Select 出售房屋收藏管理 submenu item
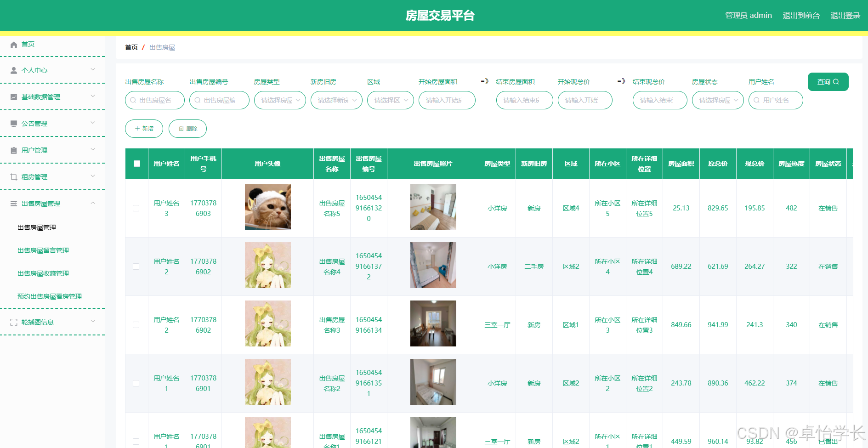 point(43,273)
